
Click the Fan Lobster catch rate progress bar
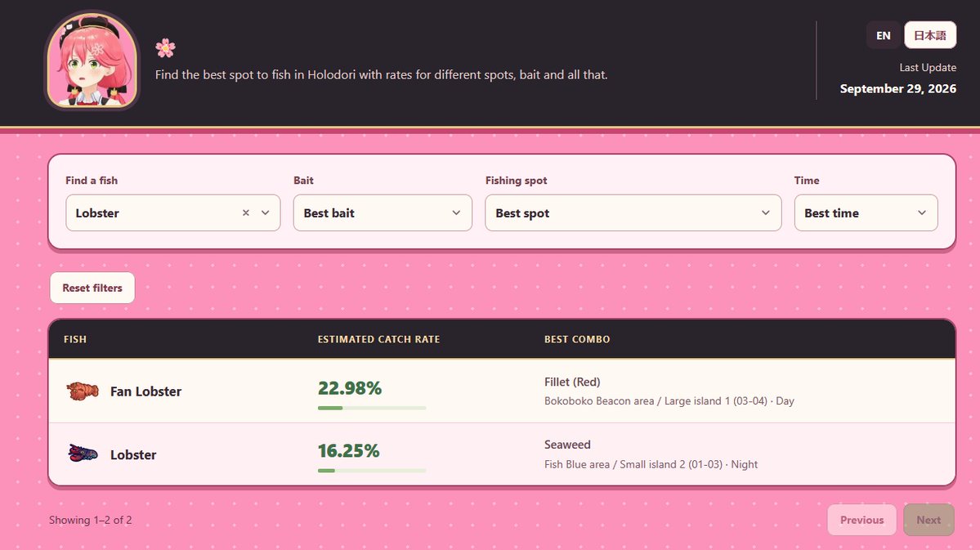(x=372, y=408)
